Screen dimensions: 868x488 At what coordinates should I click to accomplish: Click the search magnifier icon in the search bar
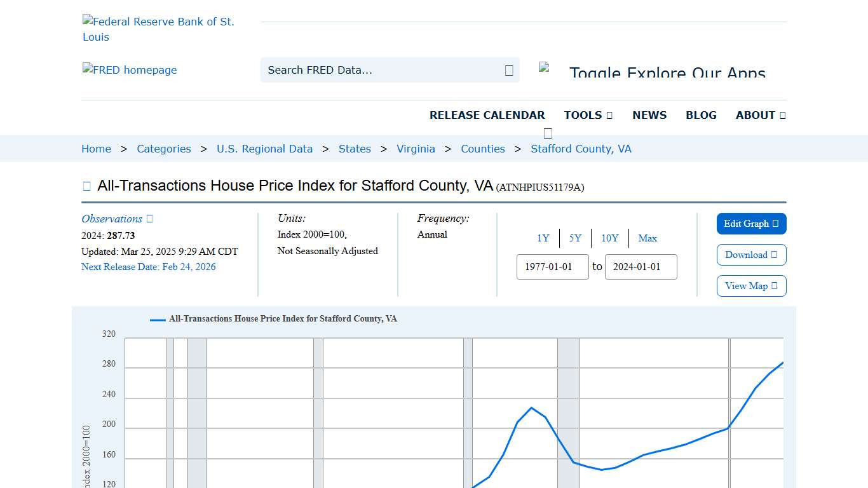click(x=508, y=70)
